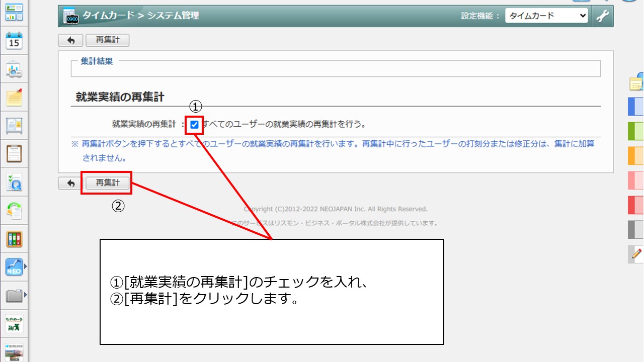Open the facility reservation projector icon
Image resolution: width=644 pixels, height=362 pixels.
pyautogui.click(x=14, y=70)
